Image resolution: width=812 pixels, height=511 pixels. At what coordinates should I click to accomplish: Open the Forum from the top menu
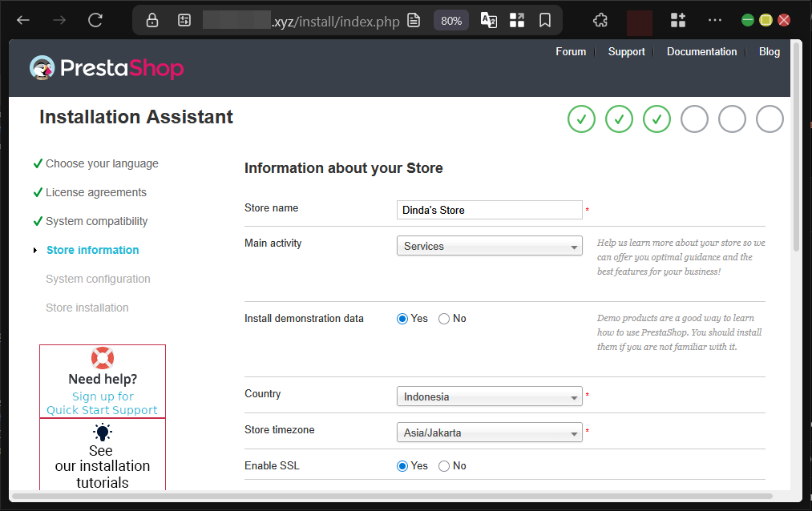[571, 51]
